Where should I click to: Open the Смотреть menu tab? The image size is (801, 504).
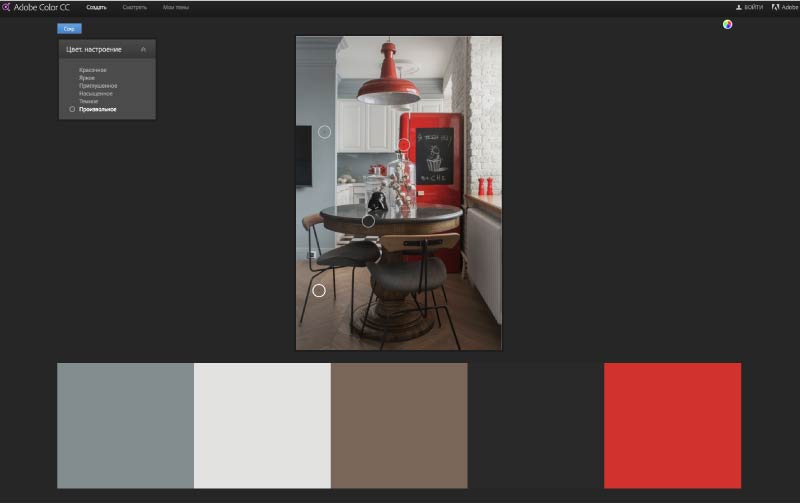coord(135,7)
